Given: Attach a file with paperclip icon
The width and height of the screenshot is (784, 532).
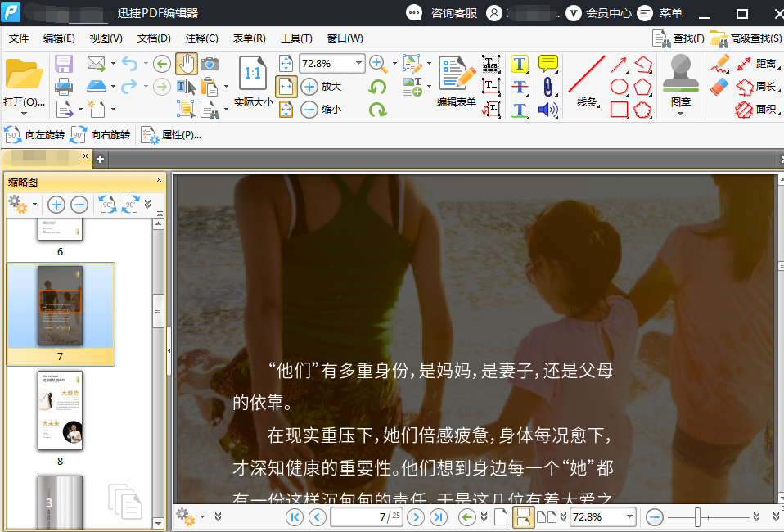Looking at the screenshot, I should tap(548, 87).
